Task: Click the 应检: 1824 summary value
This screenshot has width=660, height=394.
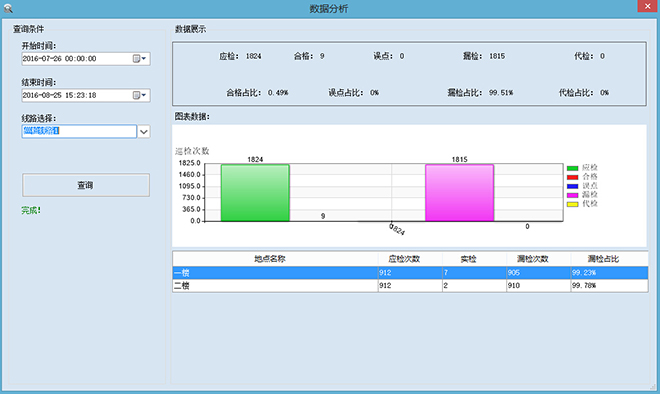Action: (253, 56)
